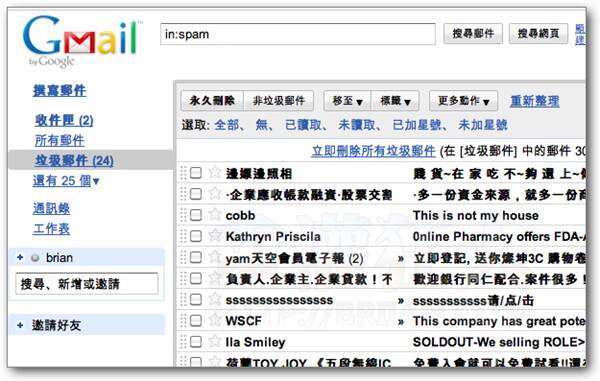Star the 達娜達照相 message
The image size is (600, 381).
(x=215, y=172)
